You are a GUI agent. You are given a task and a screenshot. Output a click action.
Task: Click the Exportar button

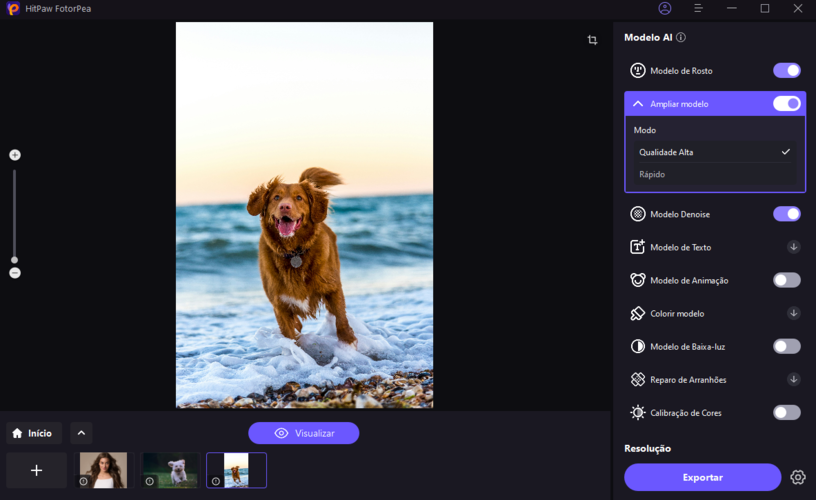(x=703, y=477)
